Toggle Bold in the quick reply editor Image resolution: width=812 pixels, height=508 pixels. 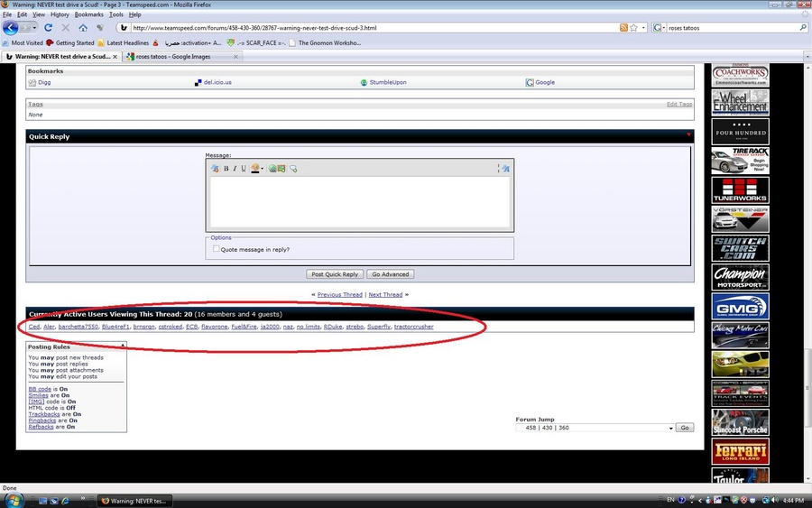pos(226,169)
